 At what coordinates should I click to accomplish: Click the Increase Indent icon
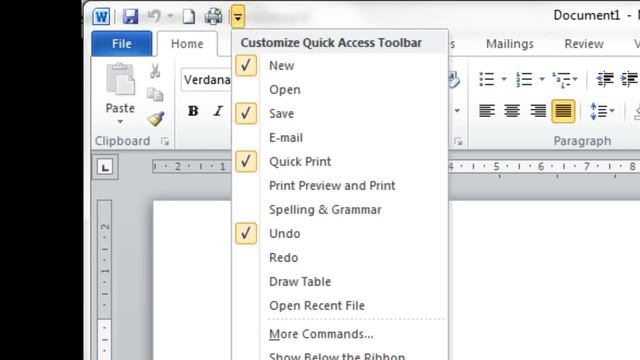click(629, 79)
